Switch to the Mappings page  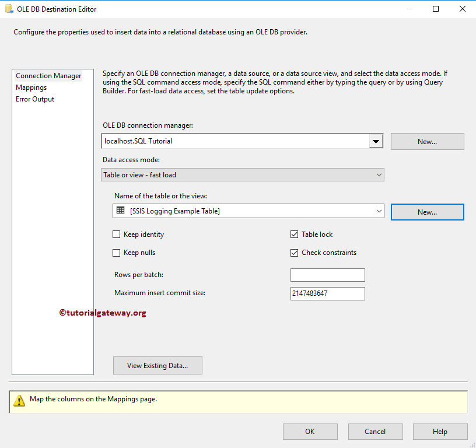click(32, 87)
